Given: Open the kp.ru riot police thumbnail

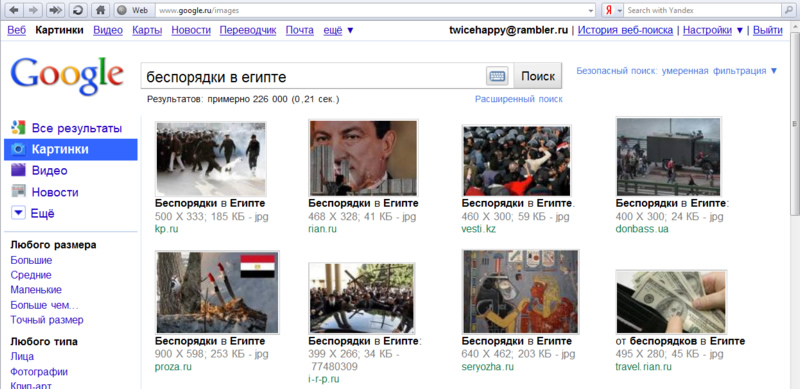Looking at the screenshot, I should click(x=211, y=159).
